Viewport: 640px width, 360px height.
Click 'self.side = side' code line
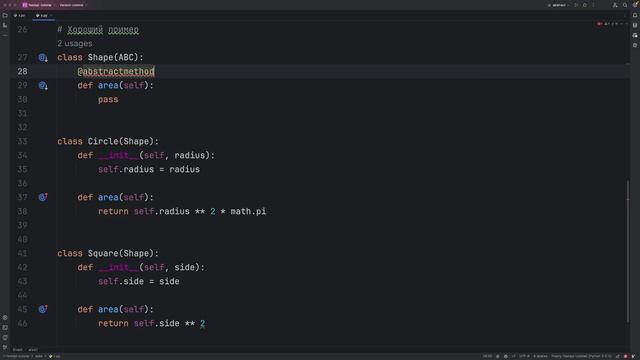[x=139, y=281]
